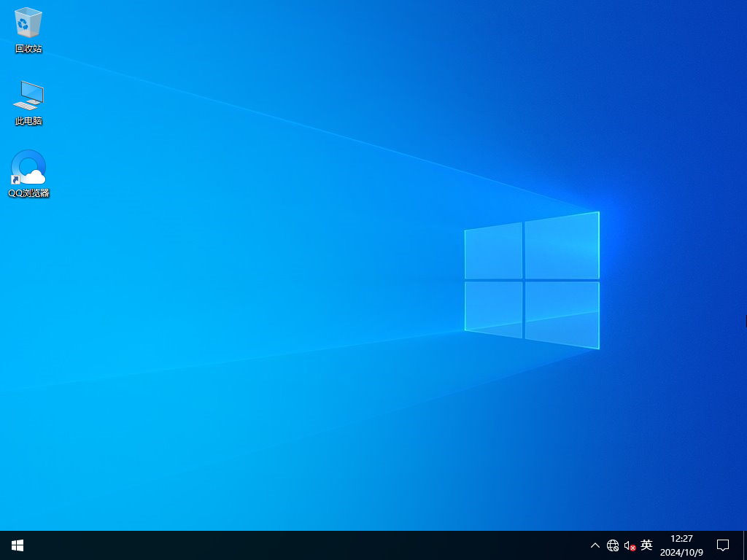Open Action Center notifications
This screenshot has width=747, height=560.
[x=721, y=545]
